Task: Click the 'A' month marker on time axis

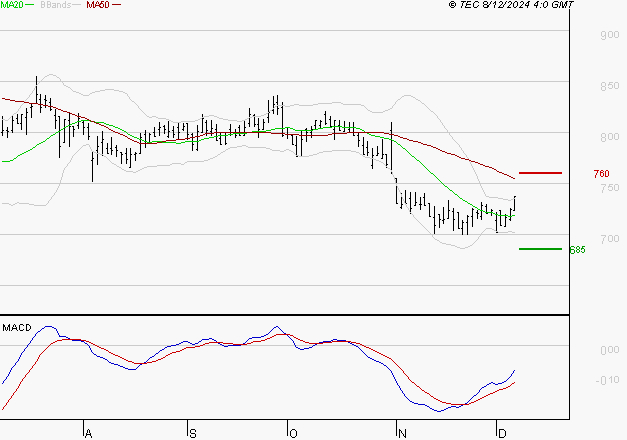Action: point(88,433)
